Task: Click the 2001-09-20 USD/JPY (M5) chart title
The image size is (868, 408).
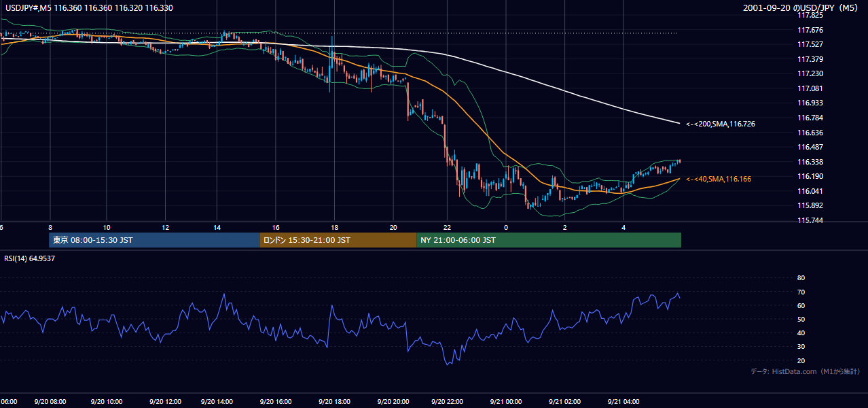Action: [801, 8]
